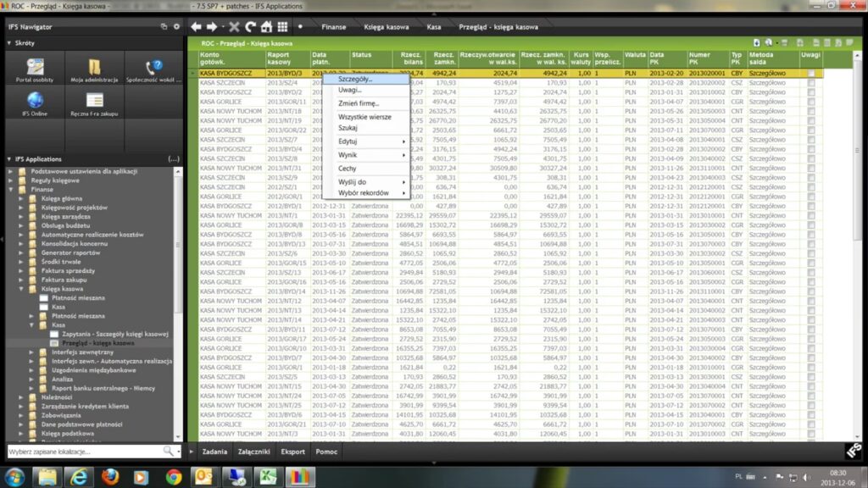868x488 pixels.
Task: Check Uwagi box for row 2013020002
Action: [811, 83]
